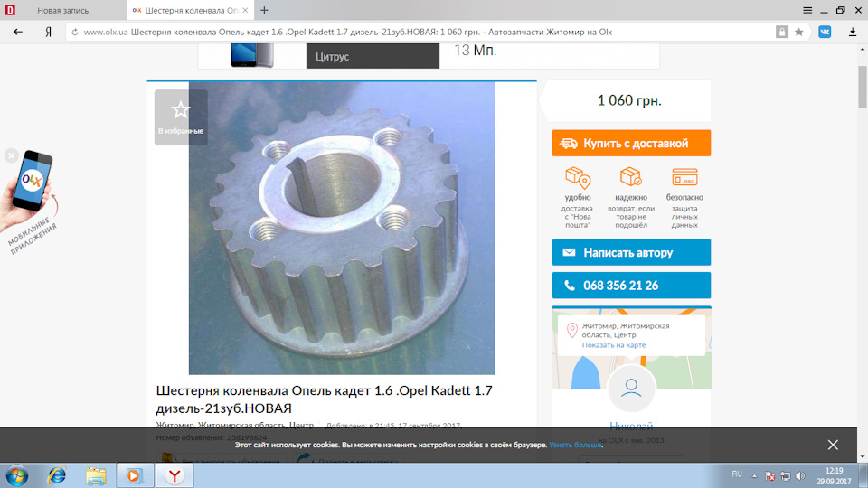Open the downloads arrow icon
The image size is (868, 488).
(853, 33)
